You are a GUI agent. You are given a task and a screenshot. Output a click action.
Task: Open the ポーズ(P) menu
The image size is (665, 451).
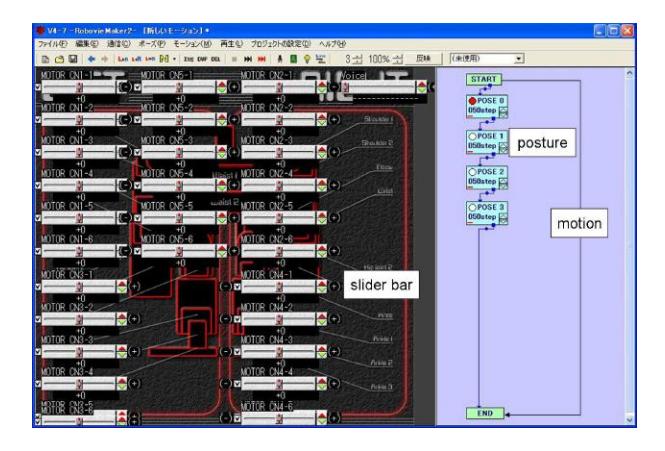(152, 44)
